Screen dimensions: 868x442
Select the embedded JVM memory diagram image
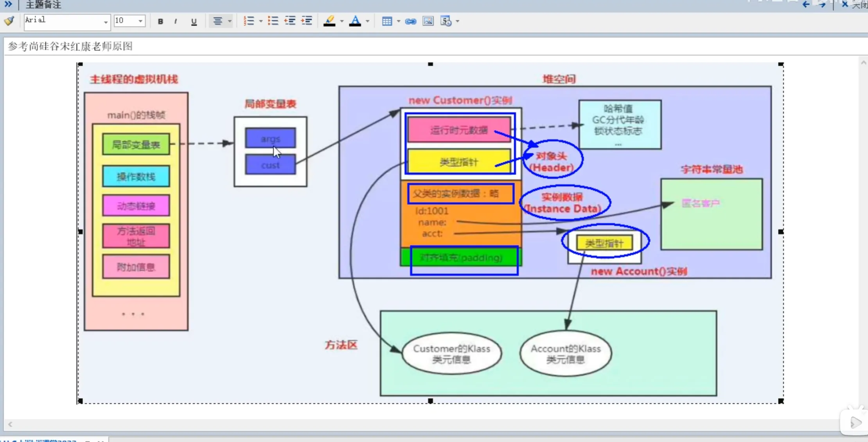[430, 233]
